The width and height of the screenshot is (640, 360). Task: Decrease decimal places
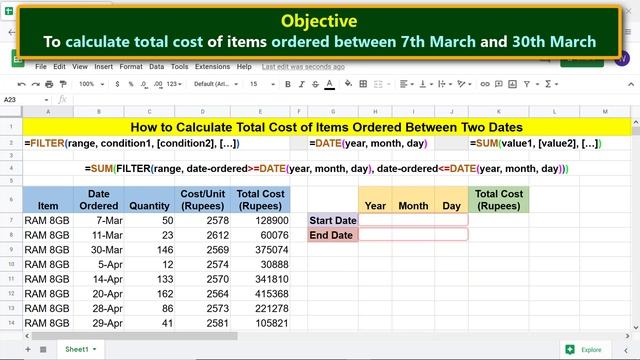[144, 84]
